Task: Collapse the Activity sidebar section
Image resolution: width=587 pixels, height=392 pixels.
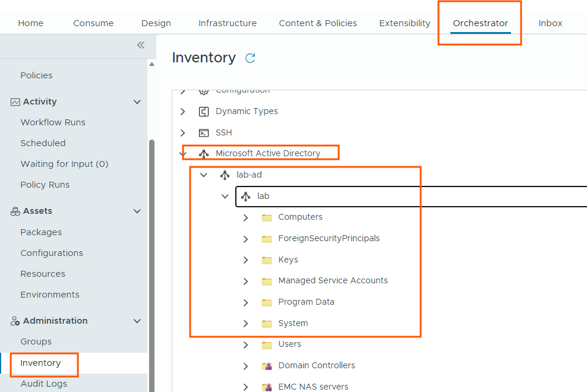Action: point(137,102)
